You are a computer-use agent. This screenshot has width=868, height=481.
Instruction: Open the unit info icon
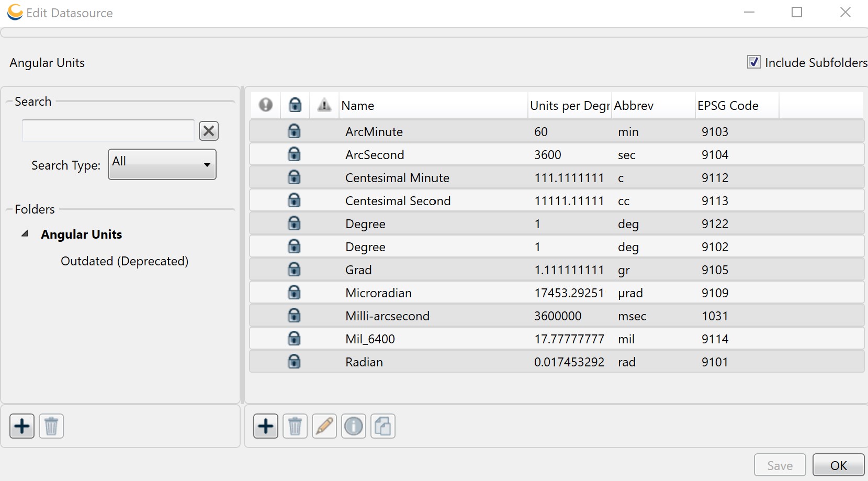point(354,426)
